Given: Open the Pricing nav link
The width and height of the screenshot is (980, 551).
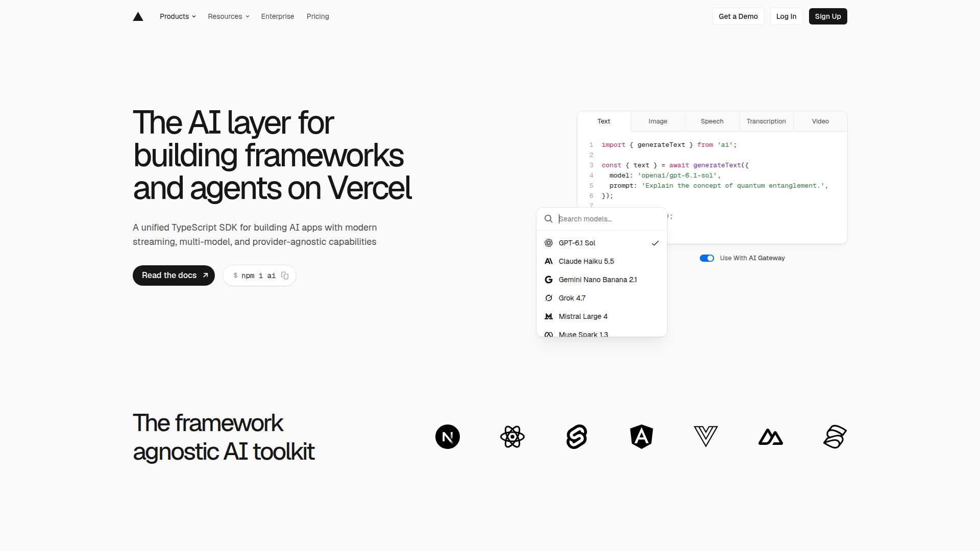Looking at the screenshot, I should [318, 16].
